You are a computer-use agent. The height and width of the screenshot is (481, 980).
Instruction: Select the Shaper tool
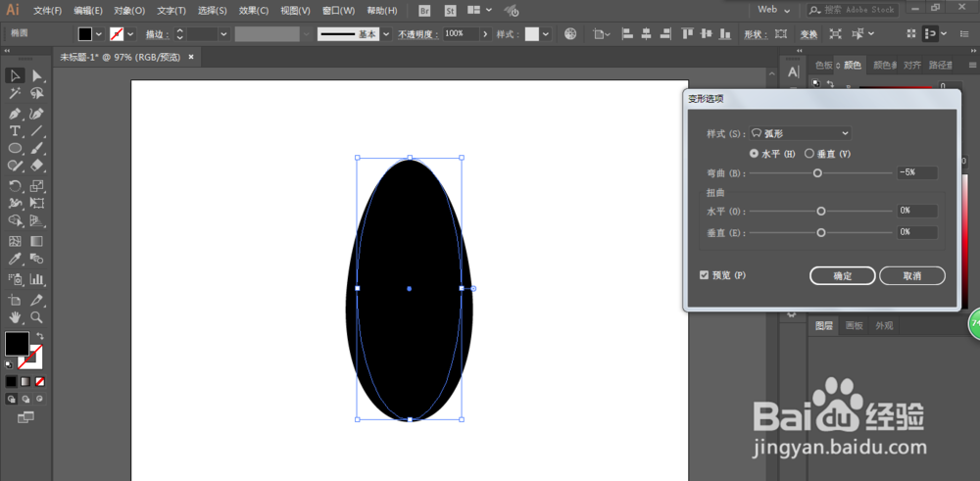click(x=16, y=166)
